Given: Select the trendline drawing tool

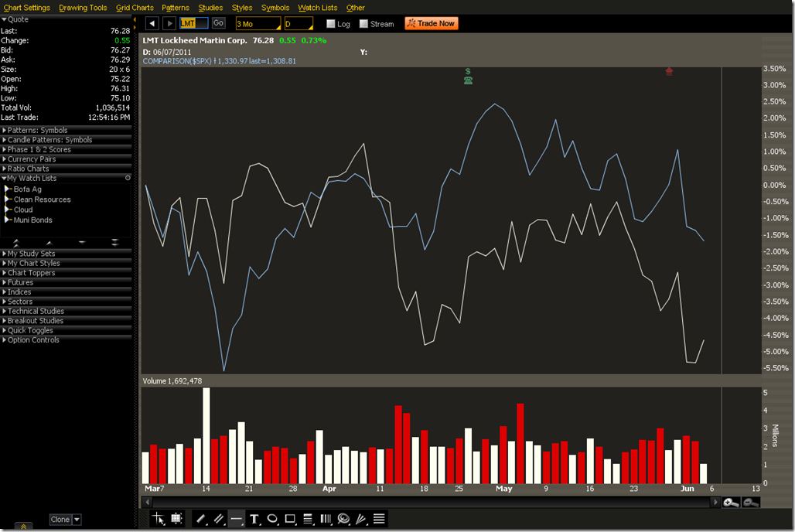Looking at the screenshot, I should 201,518.
